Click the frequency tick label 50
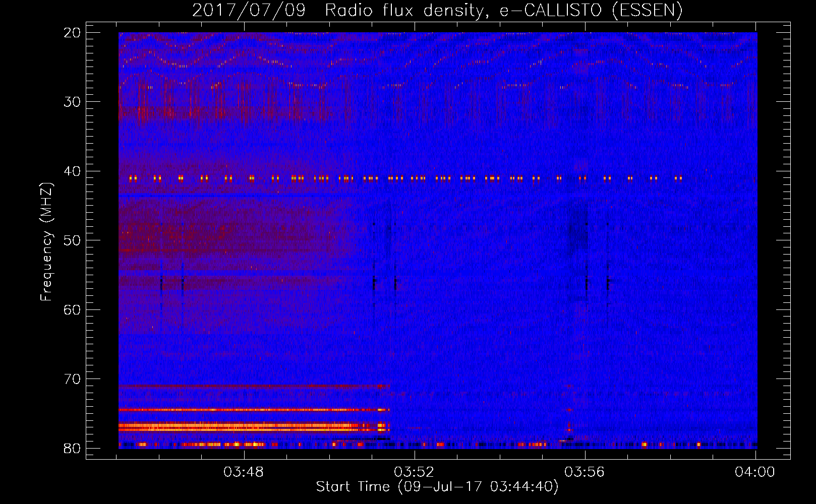This screenshot has height=504, width=816. coord(72,240)
